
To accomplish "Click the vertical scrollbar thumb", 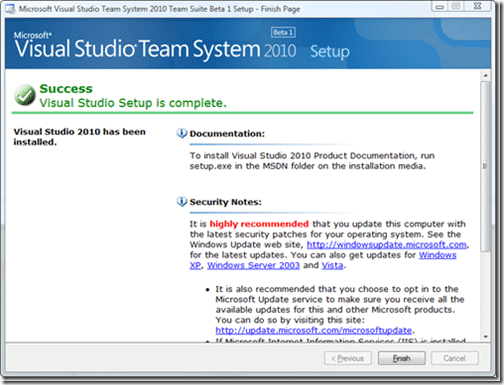I will (x=486, y=166).
